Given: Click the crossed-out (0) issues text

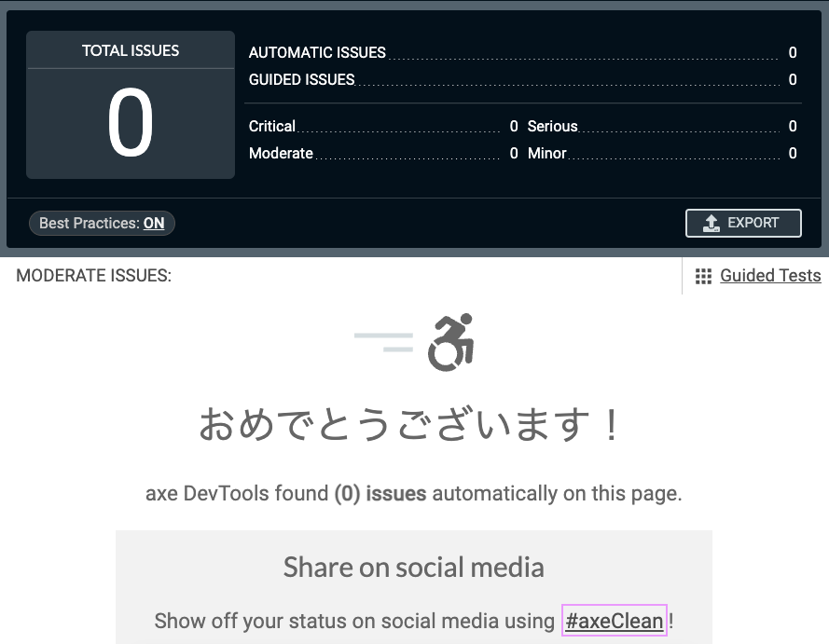Looking at the screenshot, I should coord(381,493).
